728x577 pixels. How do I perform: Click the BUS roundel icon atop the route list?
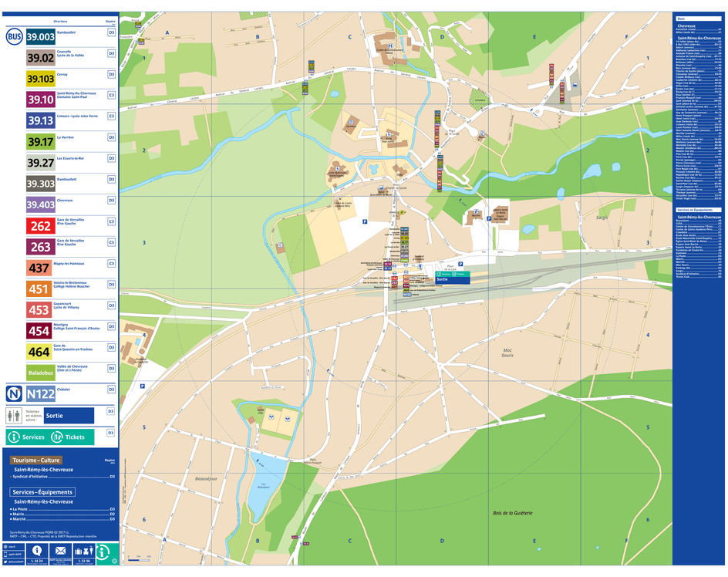point(13,35)
